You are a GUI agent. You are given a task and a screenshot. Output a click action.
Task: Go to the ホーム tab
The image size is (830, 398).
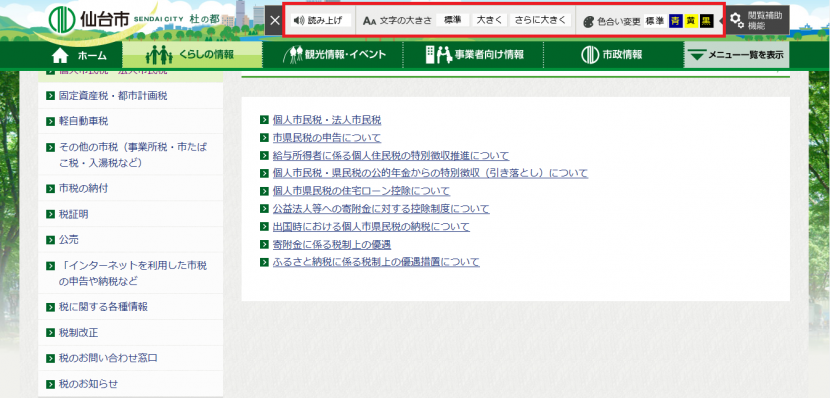(x=79, y=55)
